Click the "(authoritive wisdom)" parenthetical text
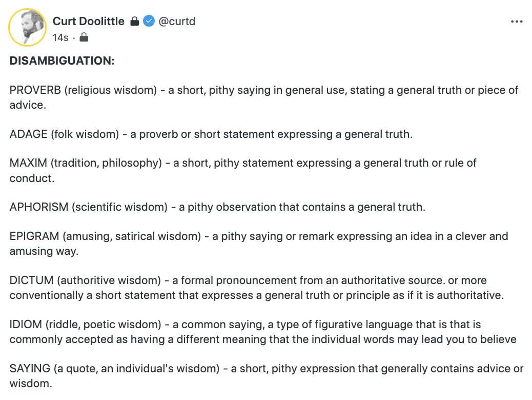This screenshot has height=400, width=532. [110, 281]
